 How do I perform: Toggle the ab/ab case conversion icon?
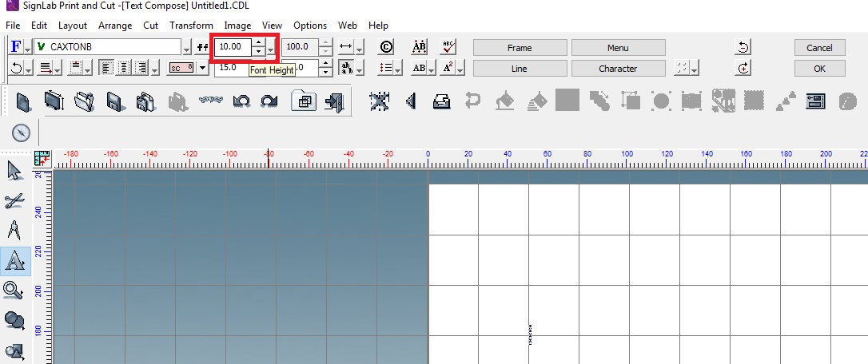[347, 68]
